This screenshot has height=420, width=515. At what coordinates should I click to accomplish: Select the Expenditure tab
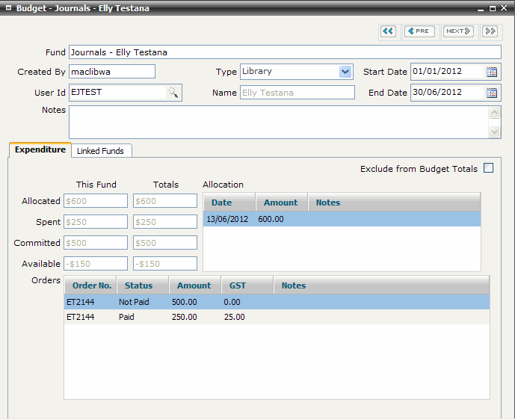(x=40, y=150)
